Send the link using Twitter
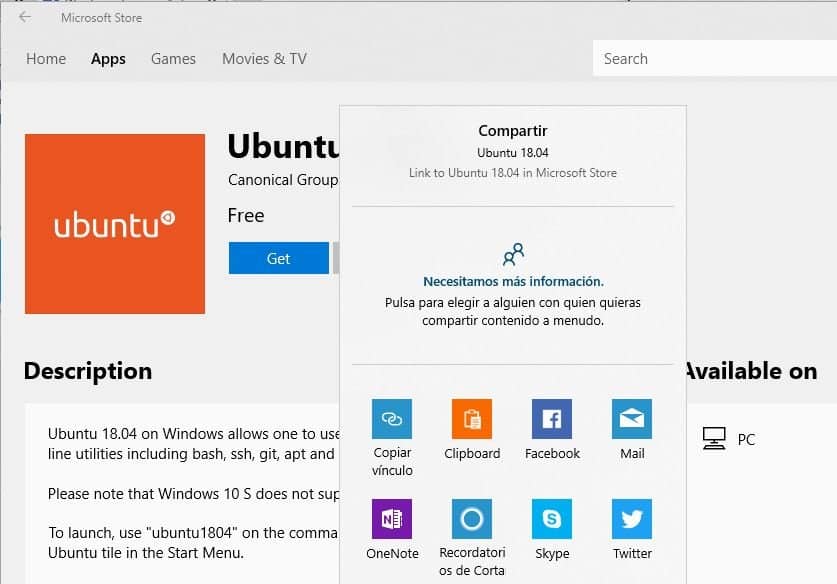 point(631,519)
